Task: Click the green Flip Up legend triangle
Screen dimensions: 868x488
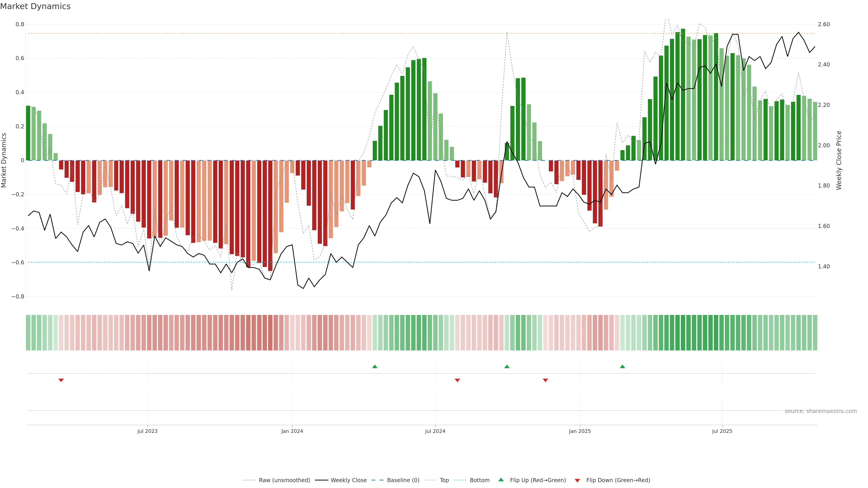Action: tap(501, 480)
